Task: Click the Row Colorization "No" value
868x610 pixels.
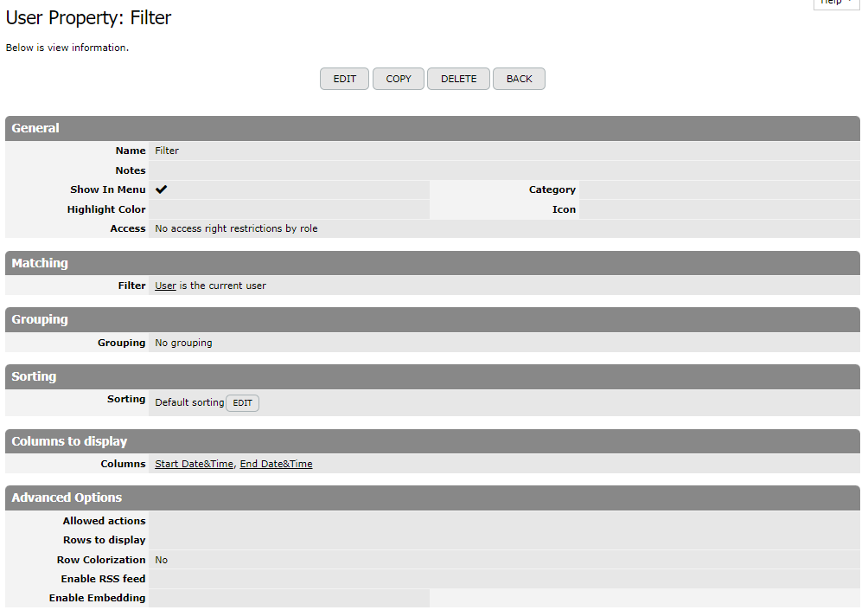Action: [x=162, y=560]
